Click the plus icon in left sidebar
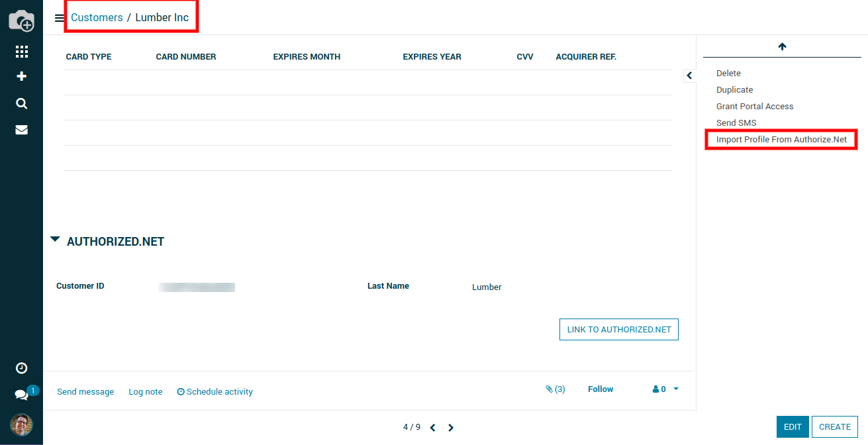Screen dimensions: 868x445 click(21, 76)
